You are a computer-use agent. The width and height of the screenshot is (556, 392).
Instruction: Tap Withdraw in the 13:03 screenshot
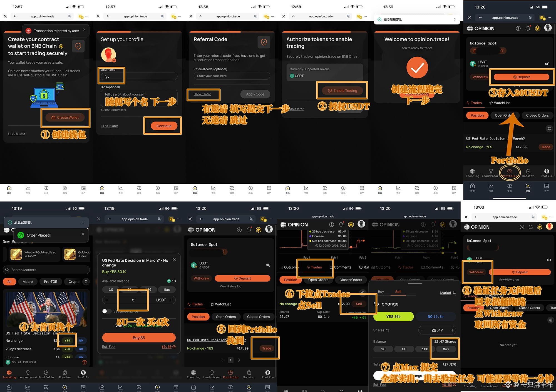click(x=476, y=272)
